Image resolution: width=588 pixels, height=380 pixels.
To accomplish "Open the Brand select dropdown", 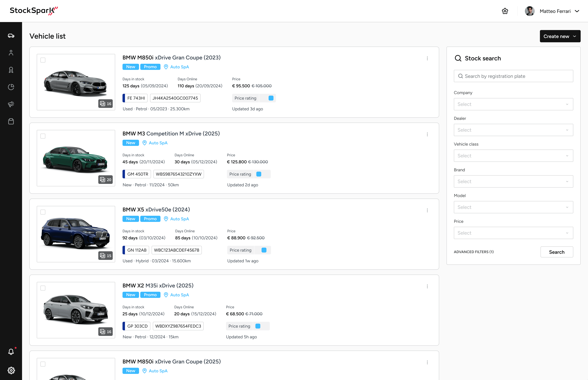I will 513,181.
